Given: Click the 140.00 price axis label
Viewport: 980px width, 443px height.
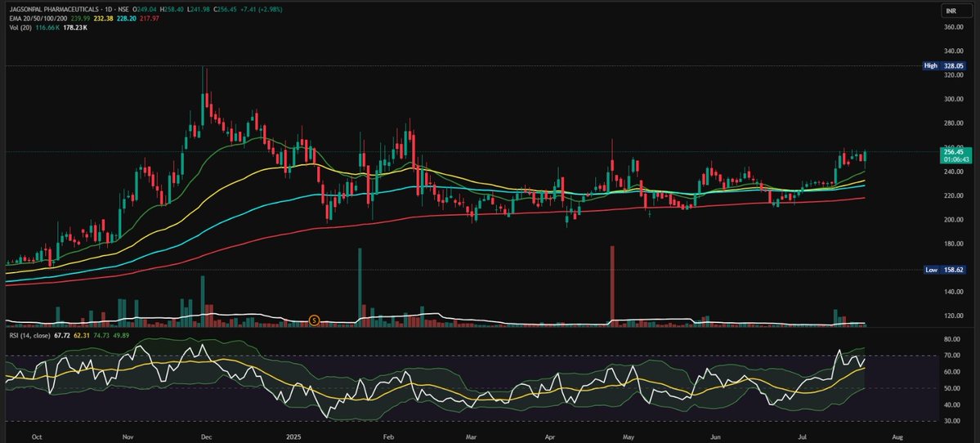Looking at the screenshot, I should (953, 292).
